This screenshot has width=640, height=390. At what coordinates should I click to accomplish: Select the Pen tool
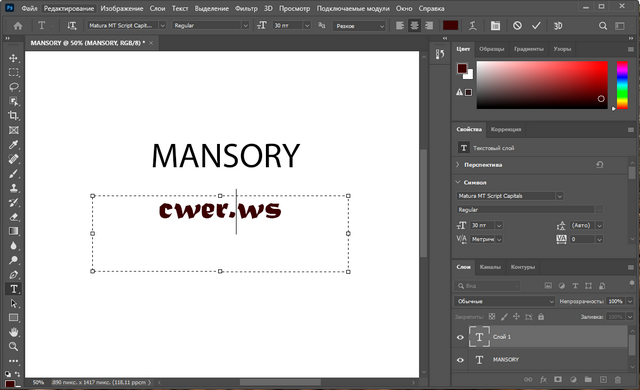tap(13, 275)
